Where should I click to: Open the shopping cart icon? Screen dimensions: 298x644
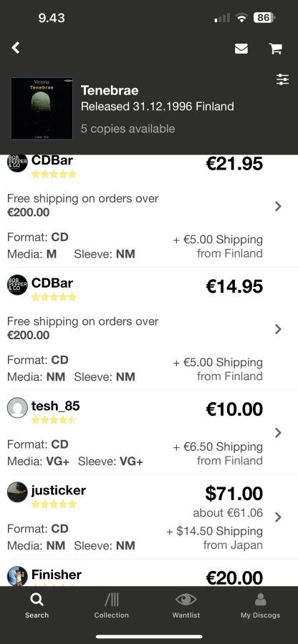(275, 49)
